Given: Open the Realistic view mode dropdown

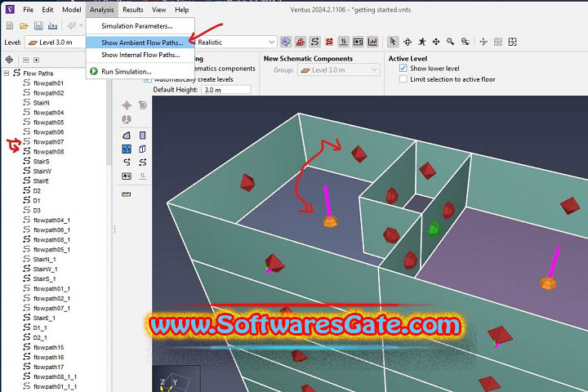Looking at the screenshot, I should point(236,42).
